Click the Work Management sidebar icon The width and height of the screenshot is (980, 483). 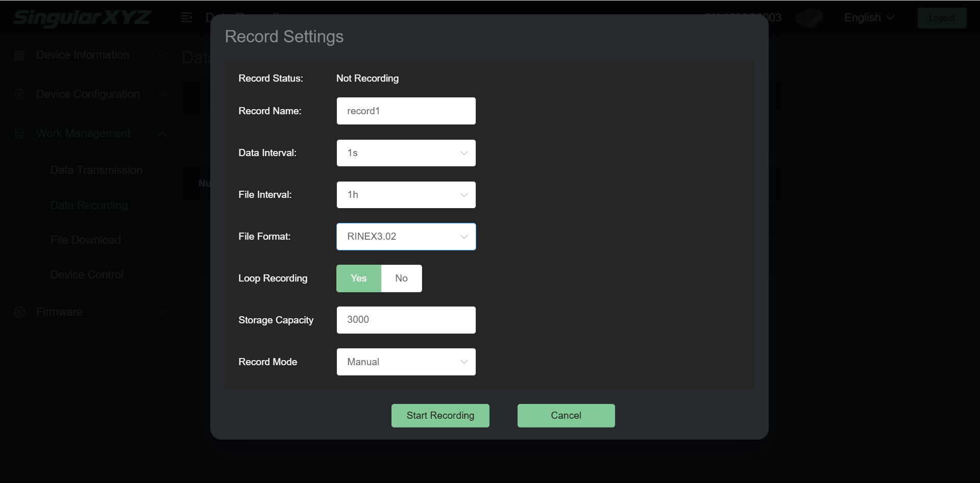19,134
